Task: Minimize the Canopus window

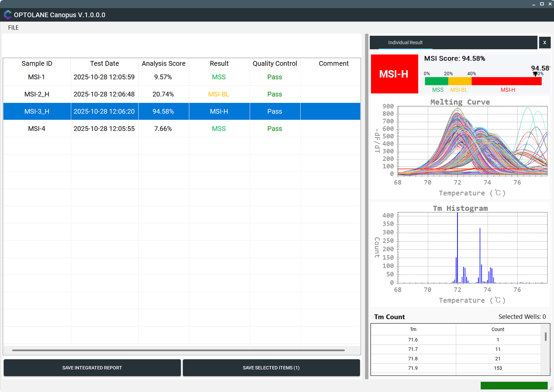Action: [534, 4]
